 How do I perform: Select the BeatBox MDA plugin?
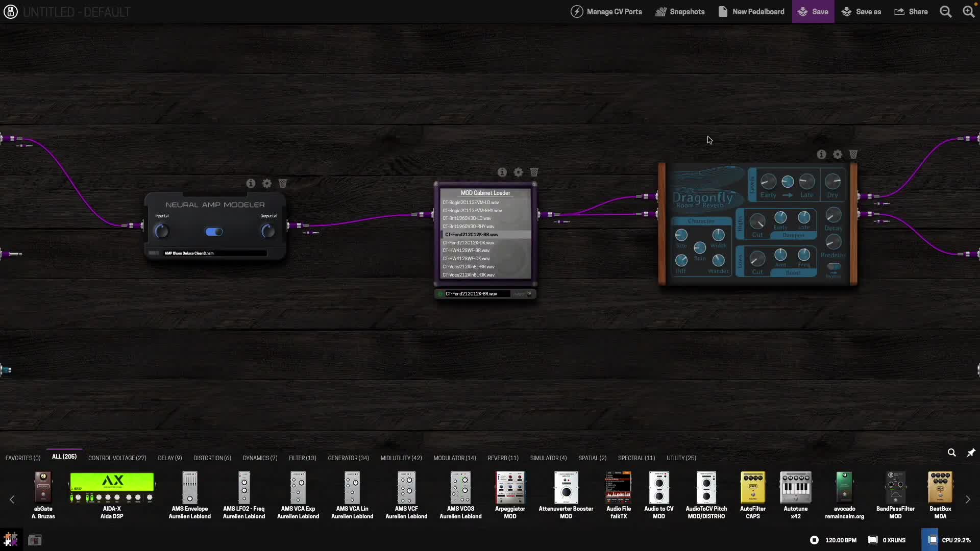[940, 488]
